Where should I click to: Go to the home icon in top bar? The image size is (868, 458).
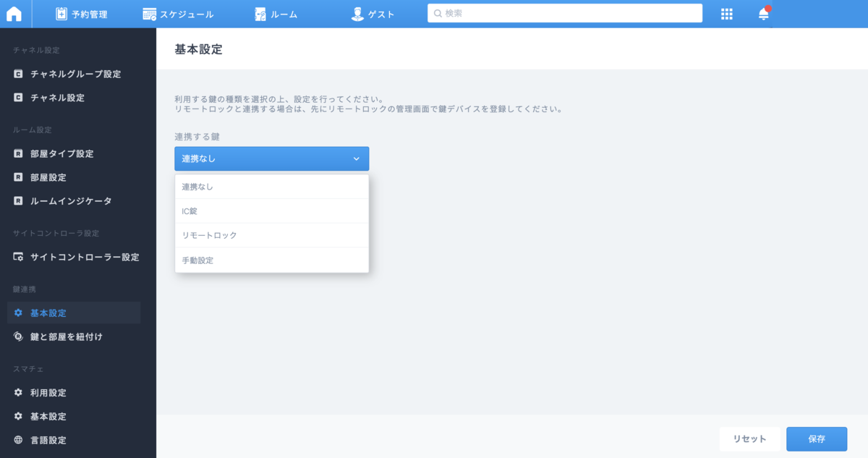coord(14,14)
